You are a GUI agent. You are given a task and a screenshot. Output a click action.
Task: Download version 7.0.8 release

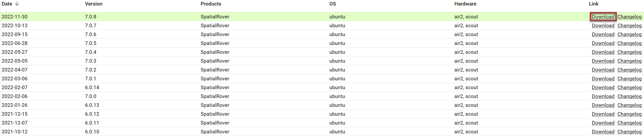[603, 17]
